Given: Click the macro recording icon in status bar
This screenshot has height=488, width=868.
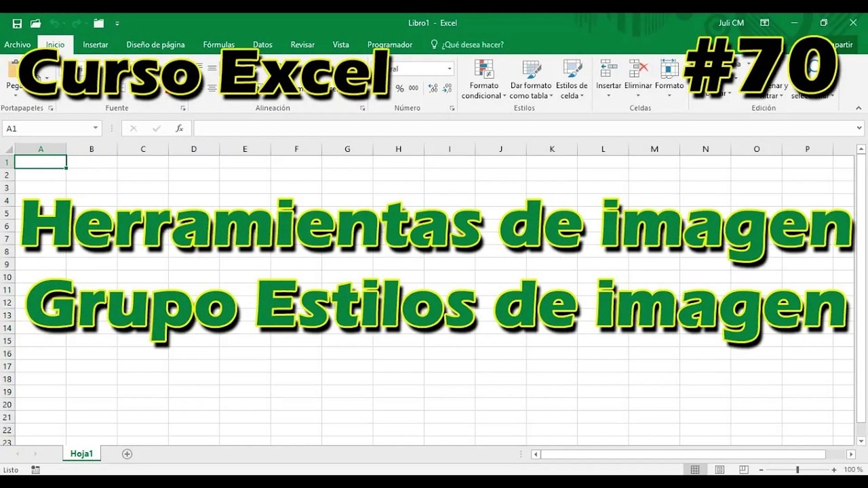Looking at the screenshot, I should [x=35, y=470].
